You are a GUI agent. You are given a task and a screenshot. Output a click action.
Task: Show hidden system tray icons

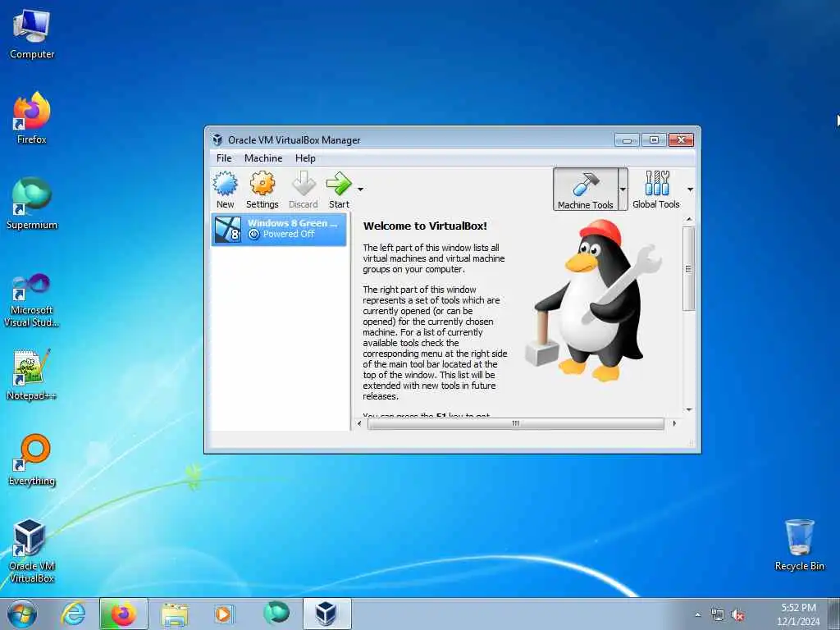point(697,614)
